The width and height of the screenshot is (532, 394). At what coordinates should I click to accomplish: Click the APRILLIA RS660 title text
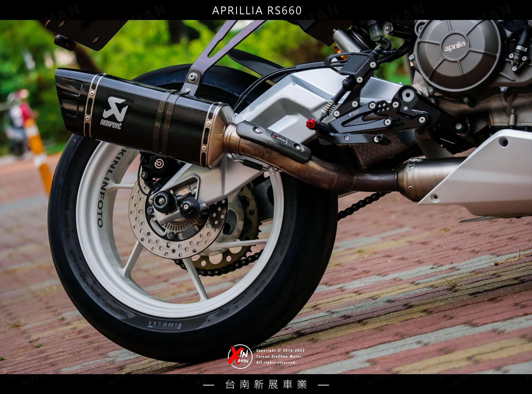point(257,10)
